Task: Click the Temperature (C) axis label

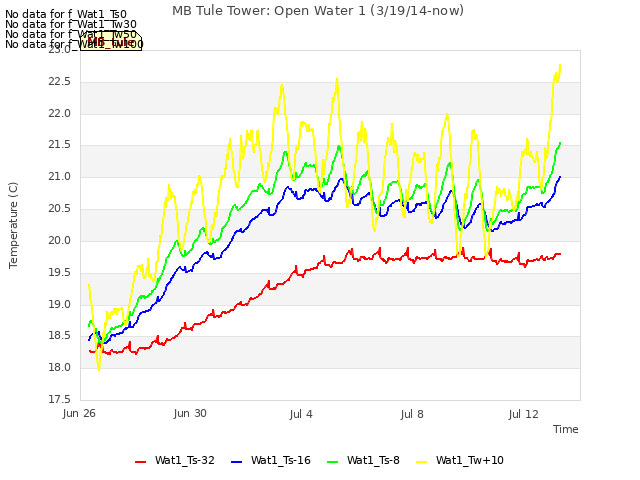Action: tap(13, 225)
